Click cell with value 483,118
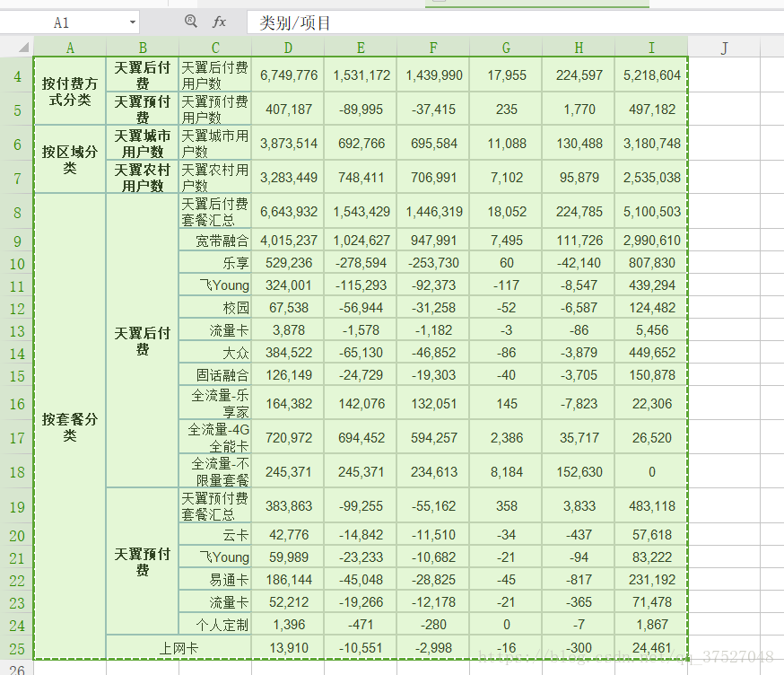The height and width of the screenshot is (675, 784). pos(651,506)
